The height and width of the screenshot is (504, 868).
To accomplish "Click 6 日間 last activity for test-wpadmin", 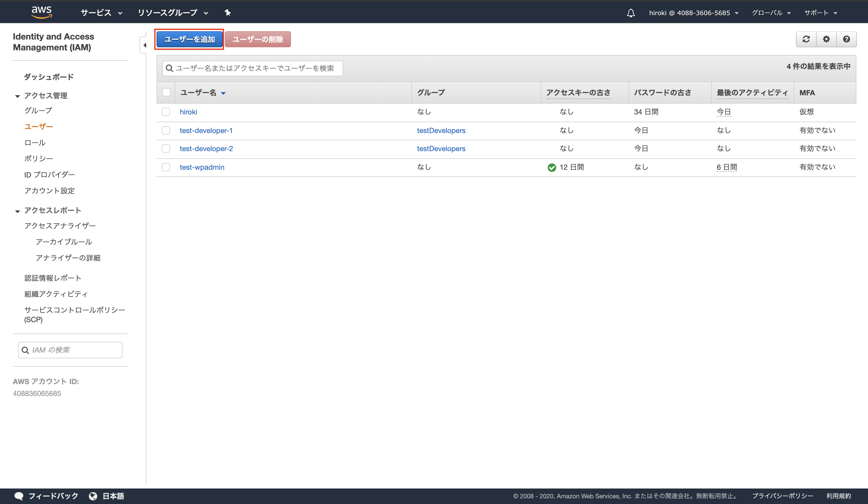I will pyautogui.click(x=727, y=167).
